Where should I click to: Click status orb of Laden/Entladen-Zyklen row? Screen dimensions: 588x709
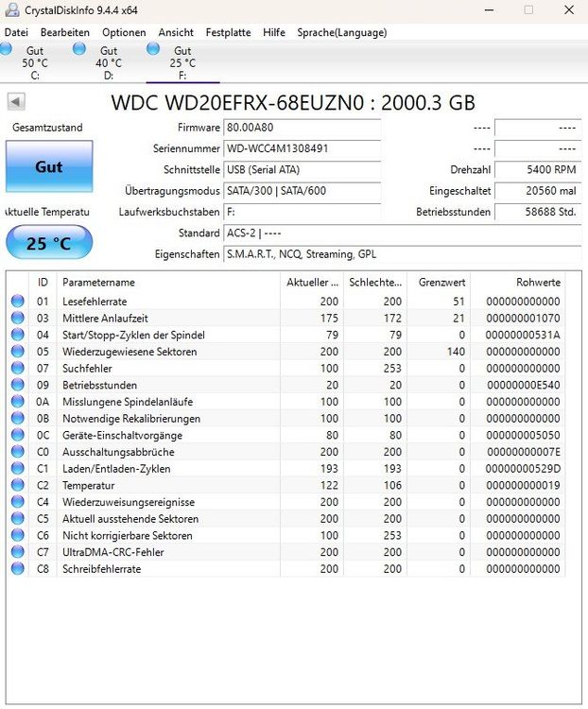point(18,469)
